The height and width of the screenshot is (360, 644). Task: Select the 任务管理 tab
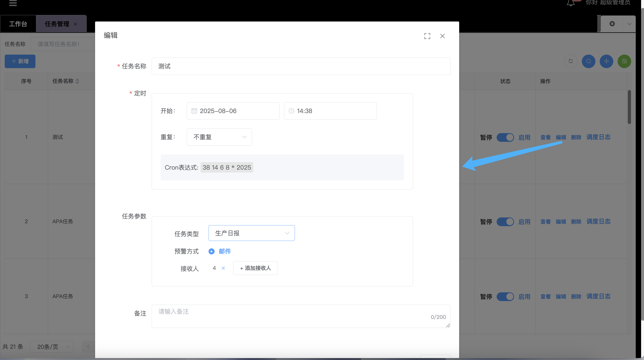tap(57, 24)
